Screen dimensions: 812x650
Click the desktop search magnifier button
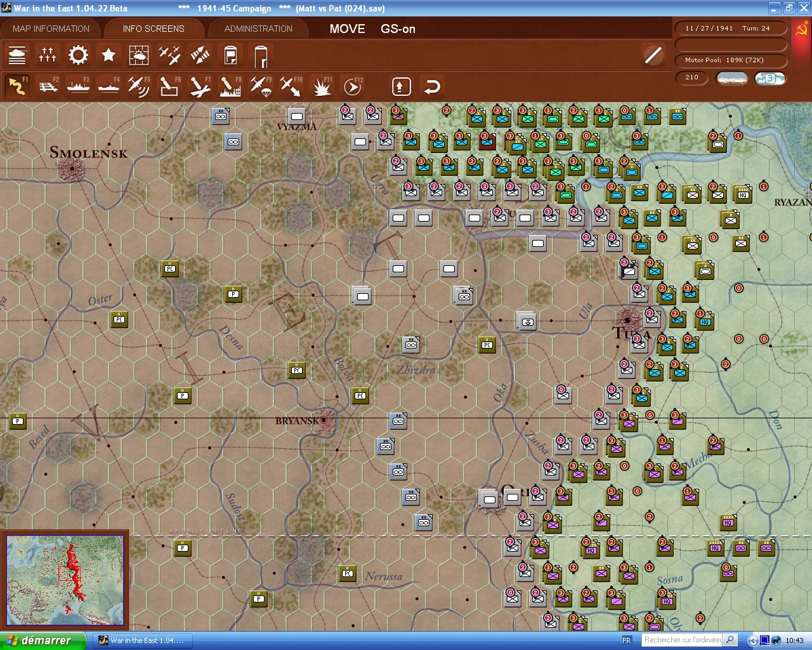pyautogui.click(x=730, y=640)
